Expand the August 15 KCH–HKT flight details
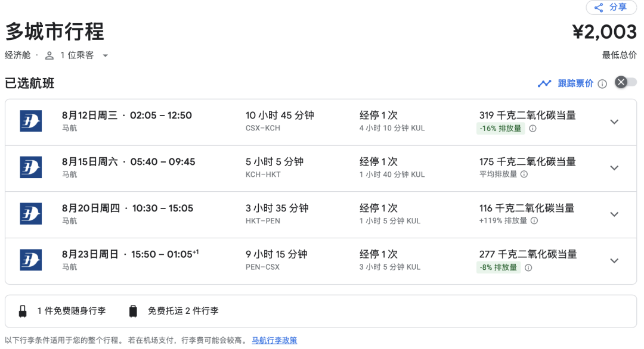Viewport: 644px width, 349px height. click(614, 168)
